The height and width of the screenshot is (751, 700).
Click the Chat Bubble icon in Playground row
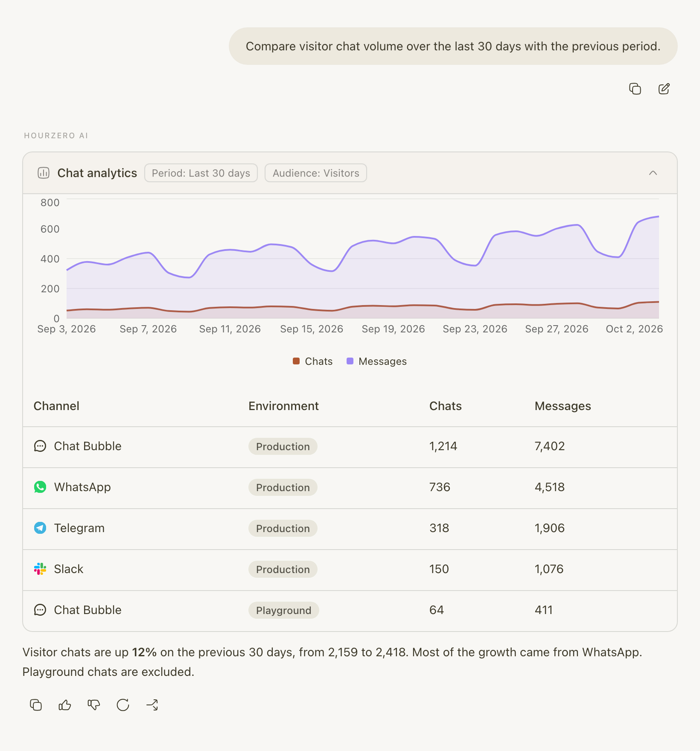pos(40,610)
